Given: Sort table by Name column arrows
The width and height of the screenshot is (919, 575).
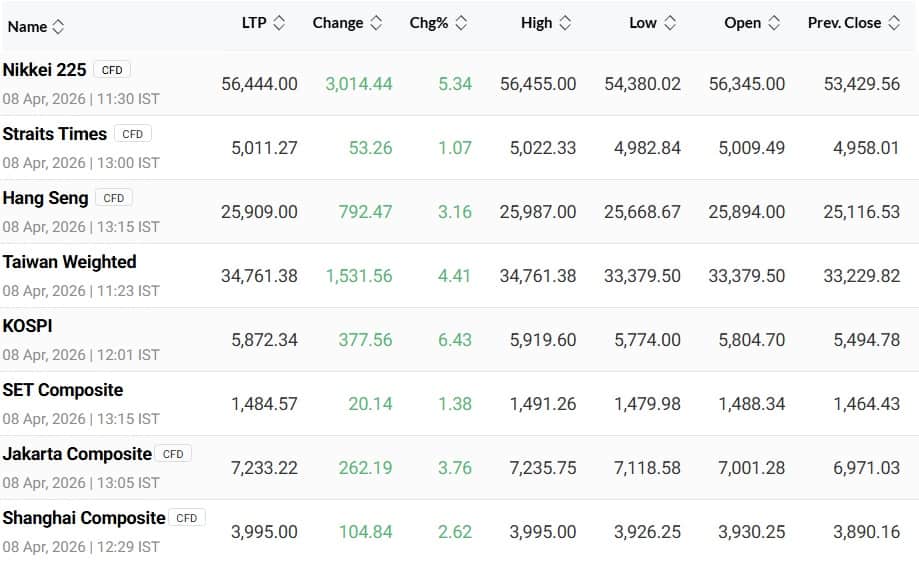Looking at the screenshot, I should [x=57, y=26].
